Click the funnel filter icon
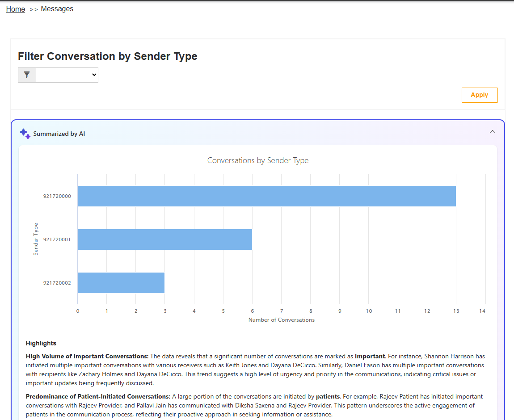 click(x=27, y=75)
